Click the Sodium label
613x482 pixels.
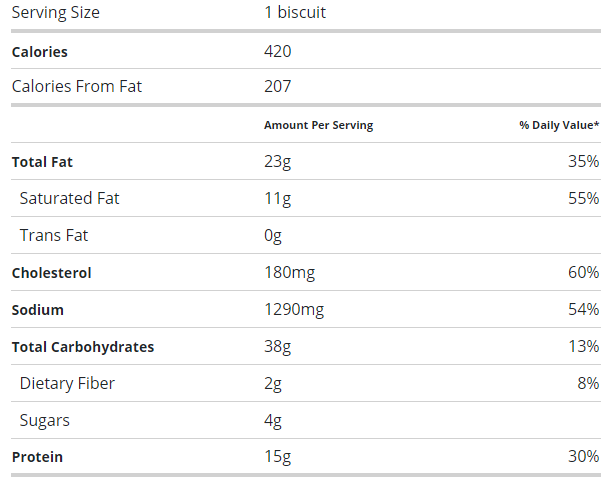click(x=37, y=310)
